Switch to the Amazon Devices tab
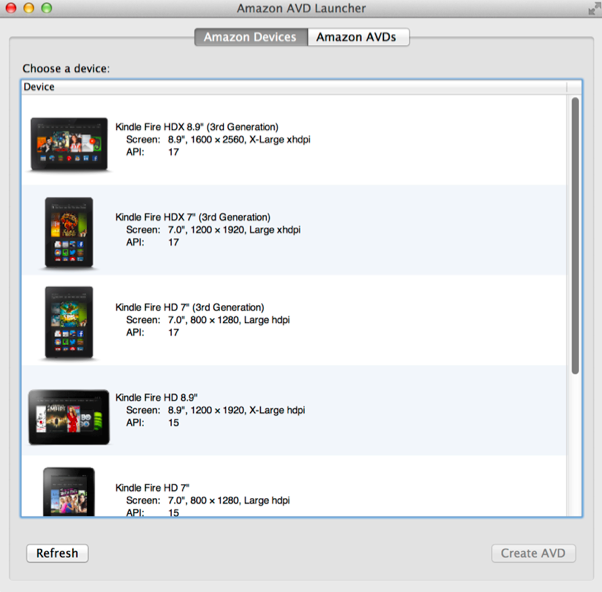This screenshot has height=592, width=602. tap(251, 37)
